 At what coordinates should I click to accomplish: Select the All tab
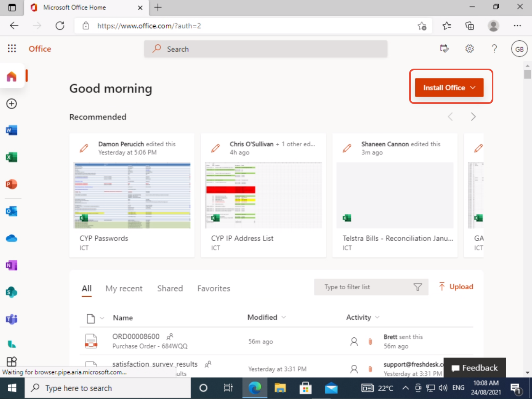click(86, 288)
